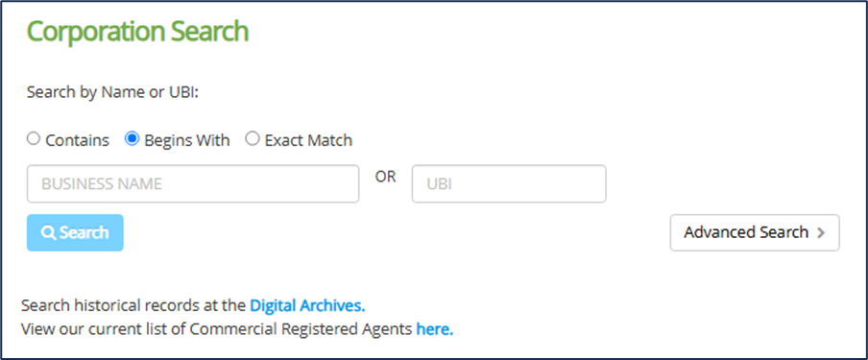The height and width of the screenshot is (360, 868).
Task: Select the Contains radio button
Action: pyautogui.click(x=34, y=139)
